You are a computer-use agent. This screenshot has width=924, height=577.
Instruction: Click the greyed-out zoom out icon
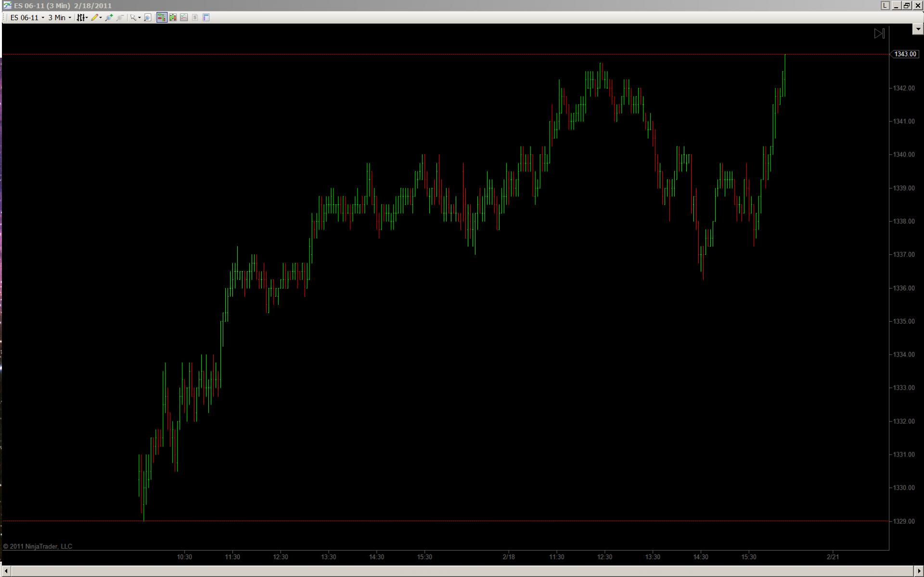coord(120,17)
